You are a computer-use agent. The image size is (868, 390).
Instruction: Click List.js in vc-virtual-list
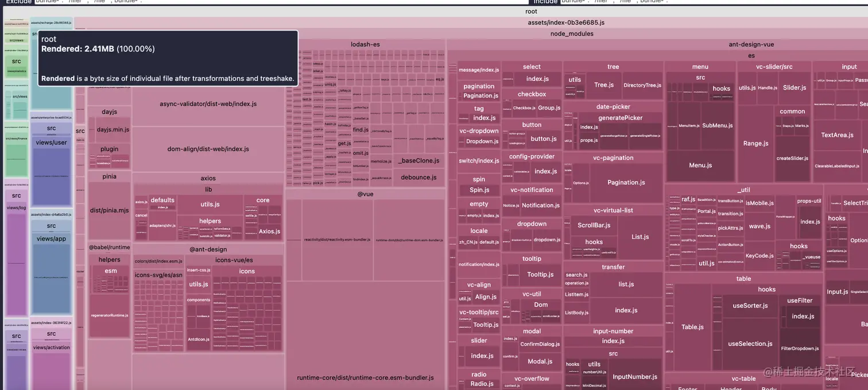[x=640, y=237]
